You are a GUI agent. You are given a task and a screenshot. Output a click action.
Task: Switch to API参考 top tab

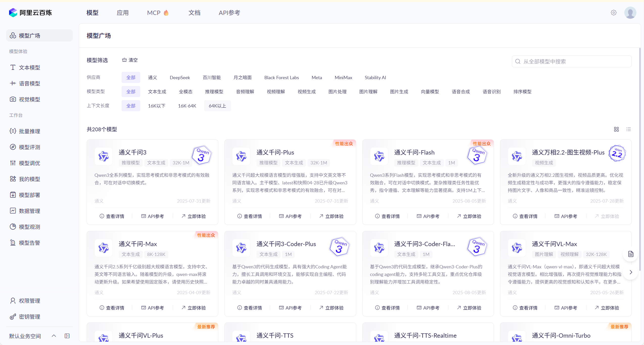click(229, 13)
